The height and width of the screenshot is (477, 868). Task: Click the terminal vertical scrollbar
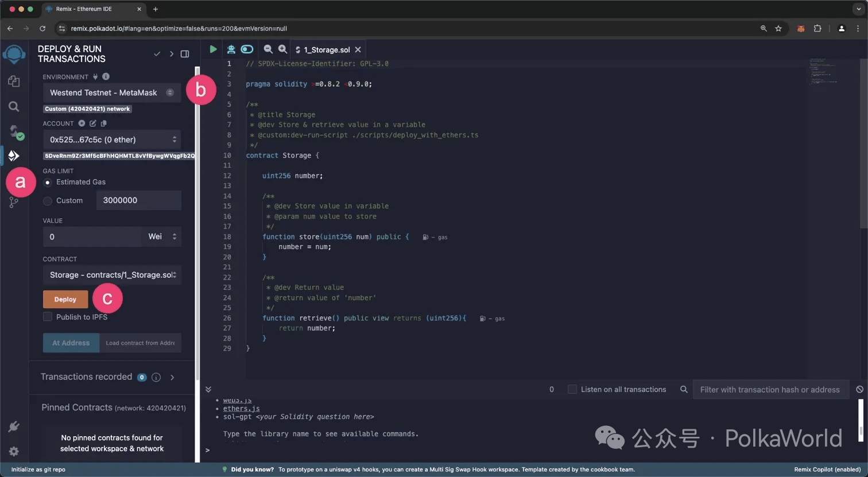pyautogui.click(x=861, y=419)
